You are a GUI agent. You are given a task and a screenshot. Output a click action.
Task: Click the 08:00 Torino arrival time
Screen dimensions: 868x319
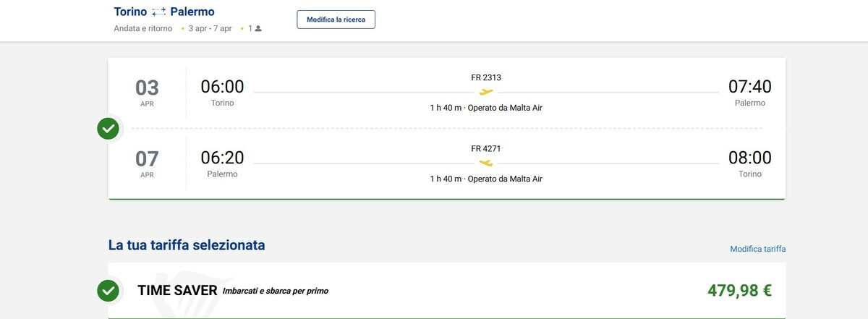(749, 158)
